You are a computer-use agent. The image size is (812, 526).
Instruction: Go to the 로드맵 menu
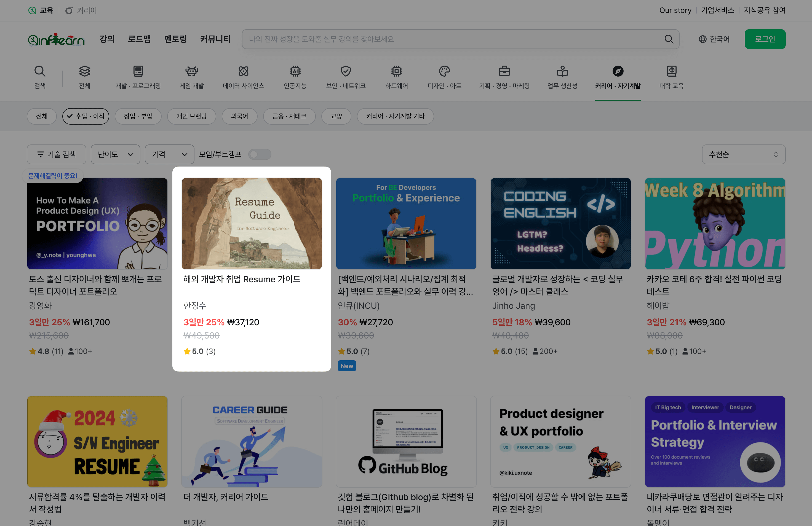pos(139,39)
